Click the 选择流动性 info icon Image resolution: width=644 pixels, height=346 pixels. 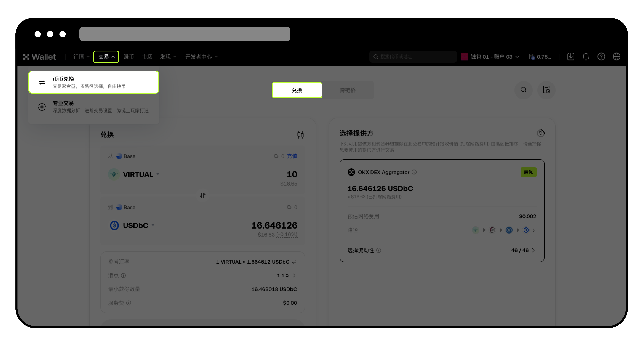379,250
